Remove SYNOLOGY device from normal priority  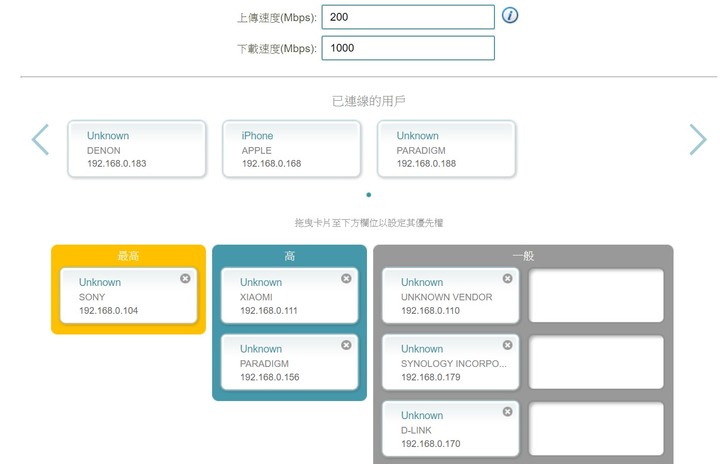507,345
